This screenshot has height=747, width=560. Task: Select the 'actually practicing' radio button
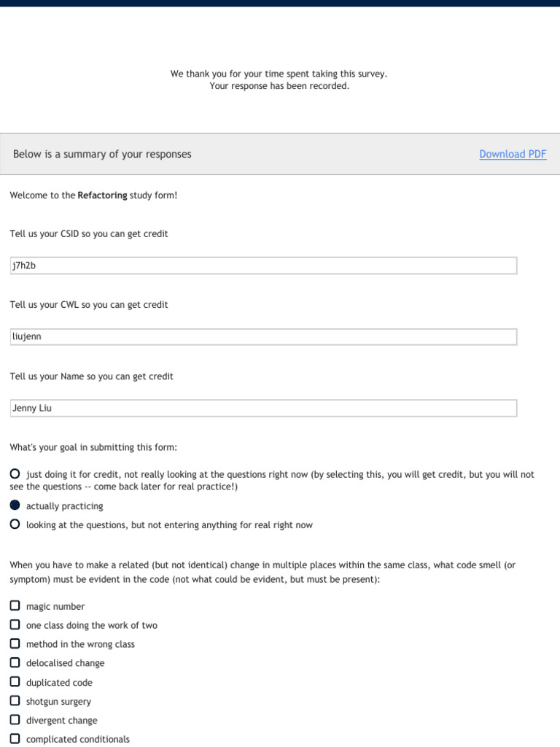(x=15, y=506)
